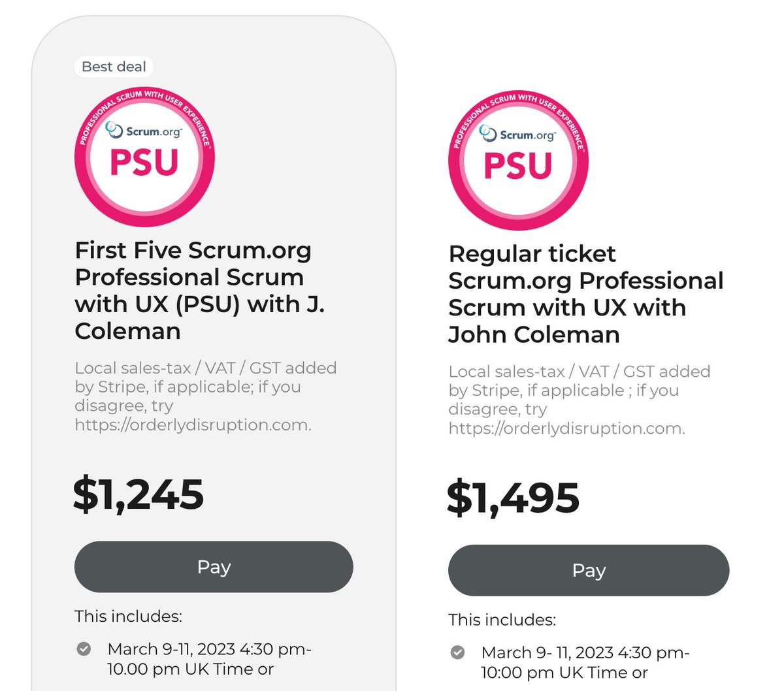This screenshot has width=784, height=691.
Task: Click the PSU badge on Regular ticket
Action: pyautogui.click(x=518, y=161)
